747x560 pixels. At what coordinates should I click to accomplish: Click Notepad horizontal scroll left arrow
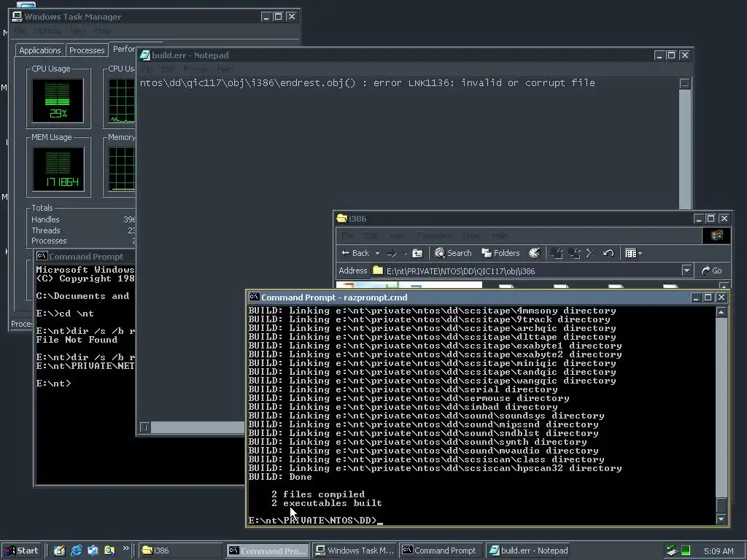point(145,427)
